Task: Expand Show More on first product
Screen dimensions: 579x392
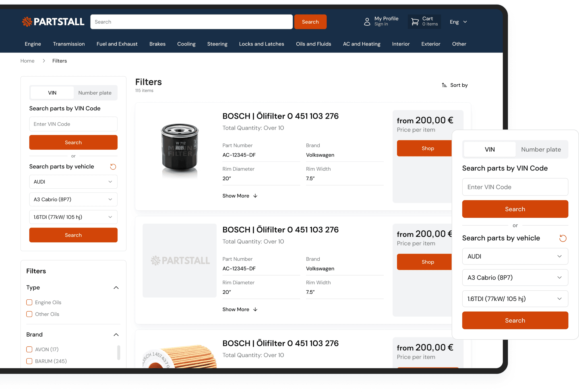Action: tap(240, 196)
